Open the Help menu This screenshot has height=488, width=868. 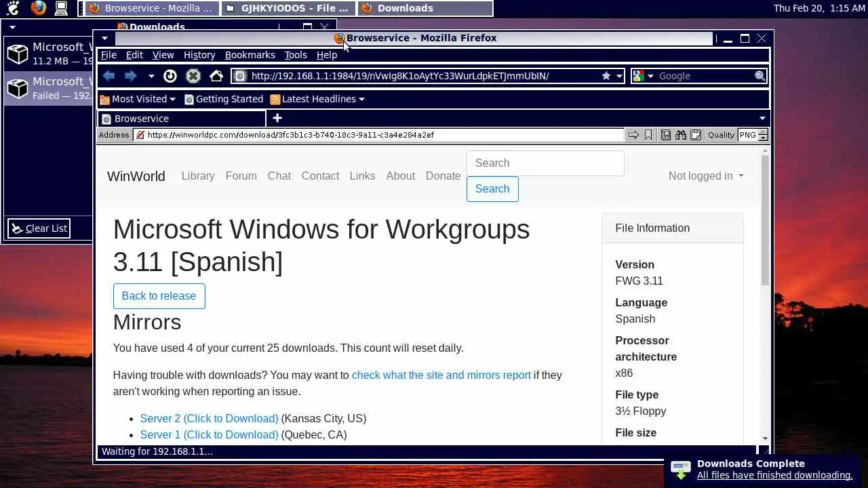click(326, 55)
